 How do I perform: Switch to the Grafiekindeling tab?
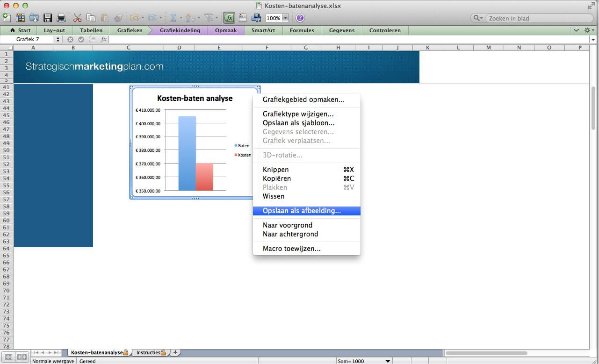pos(180,30)
